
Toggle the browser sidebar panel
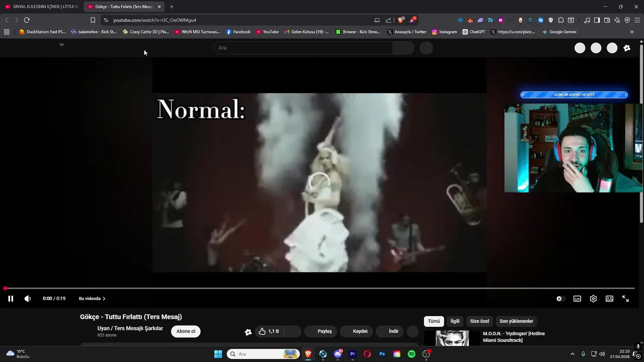tap(597, 20)
